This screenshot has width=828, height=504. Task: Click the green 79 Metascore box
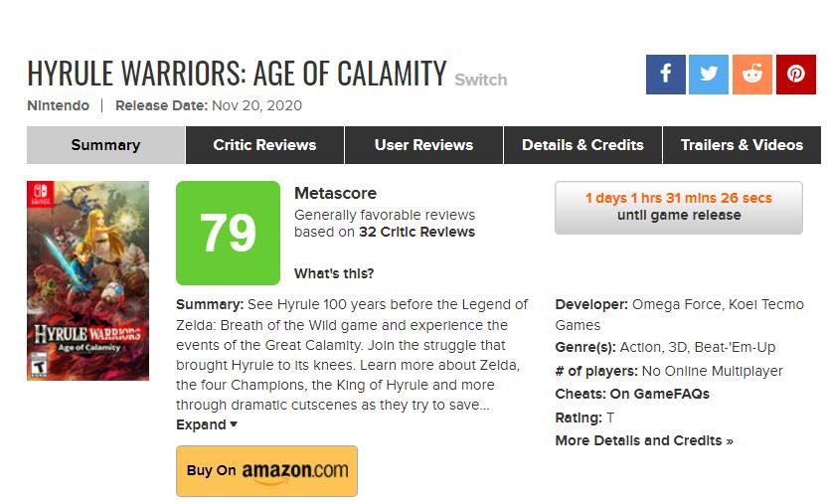229,234
